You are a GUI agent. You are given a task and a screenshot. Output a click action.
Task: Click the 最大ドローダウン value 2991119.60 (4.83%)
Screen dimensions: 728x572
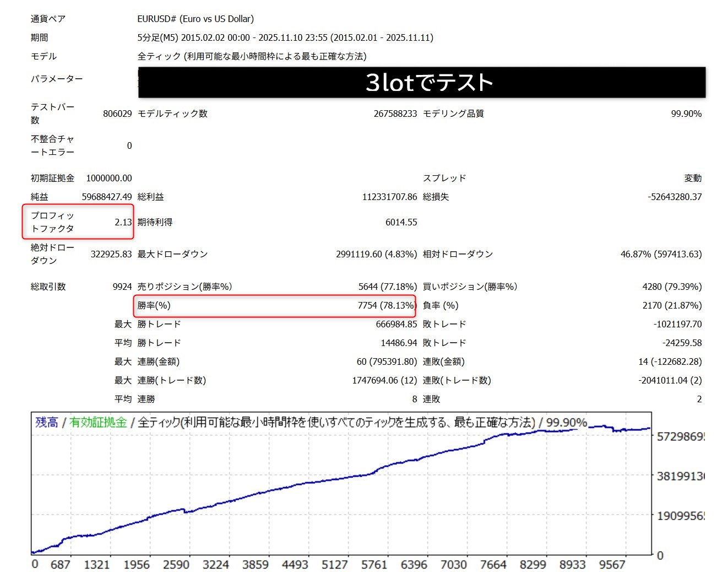376,254
